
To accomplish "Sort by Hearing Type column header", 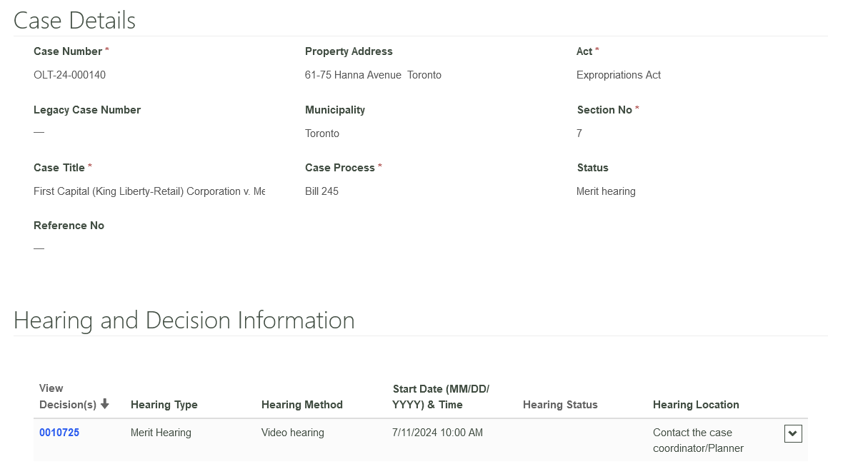I will 164,405.
